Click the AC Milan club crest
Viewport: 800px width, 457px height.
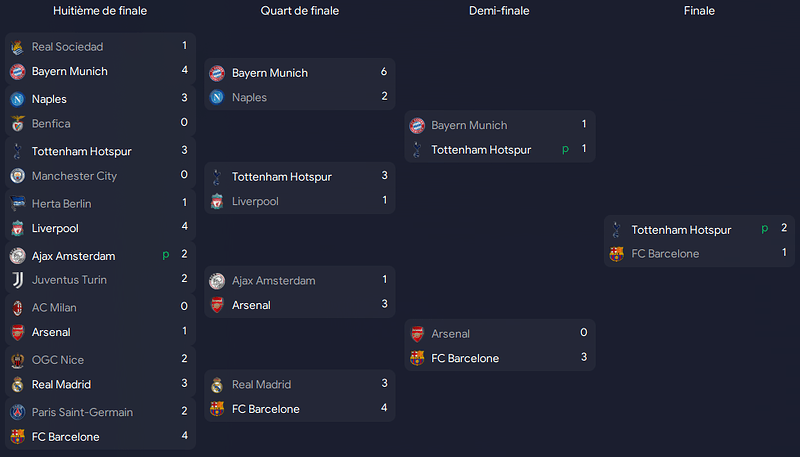(17, 308)
